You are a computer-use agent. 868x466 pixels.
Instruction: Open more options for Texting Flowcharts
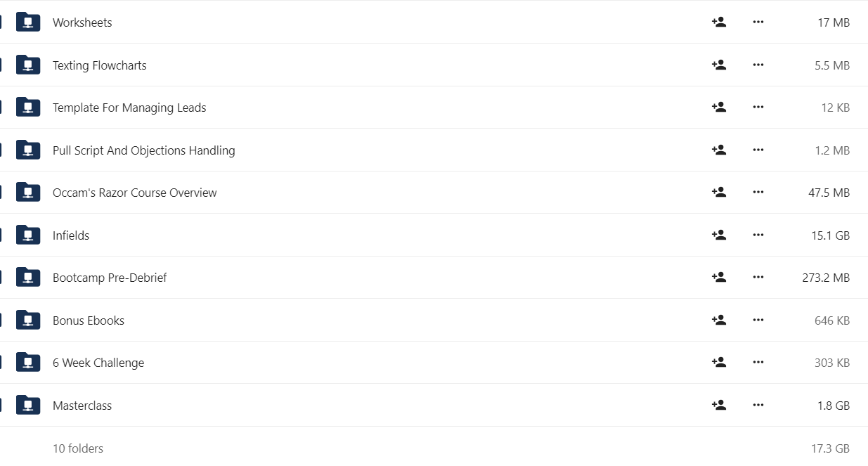(758, 65)
